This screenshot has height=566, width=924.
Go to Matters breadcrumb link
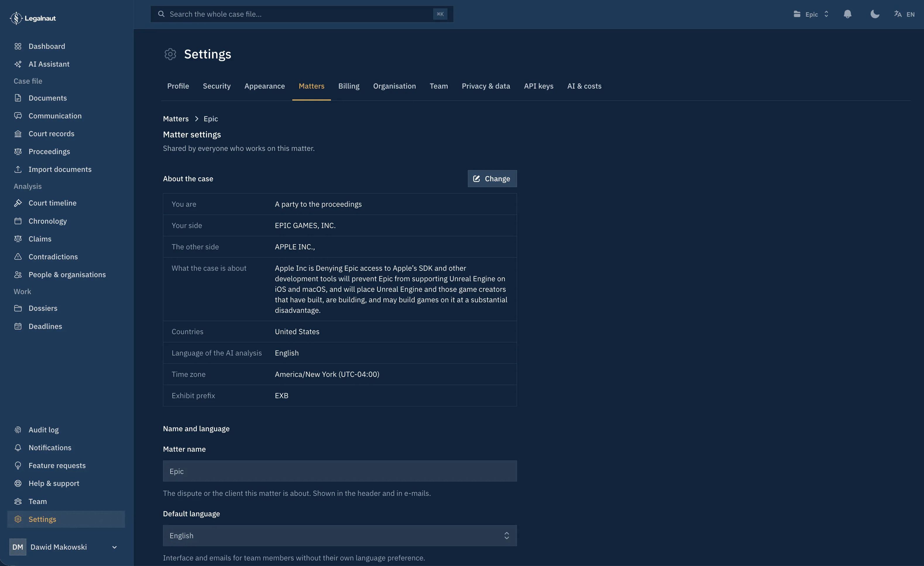click(x=176, y=119)
